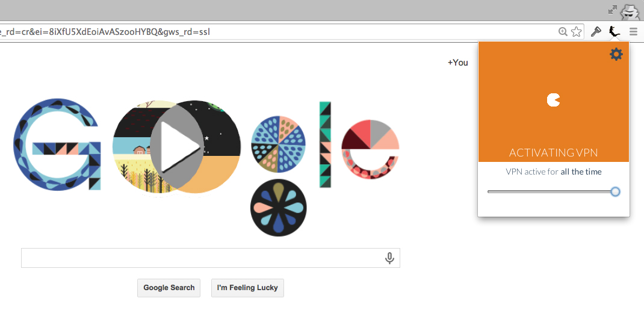Image resolution: width=644 pixels, height=313 pixels.
Task: Click the Pac-Man loading icon in VPN panel
Action: click(553, 100)
